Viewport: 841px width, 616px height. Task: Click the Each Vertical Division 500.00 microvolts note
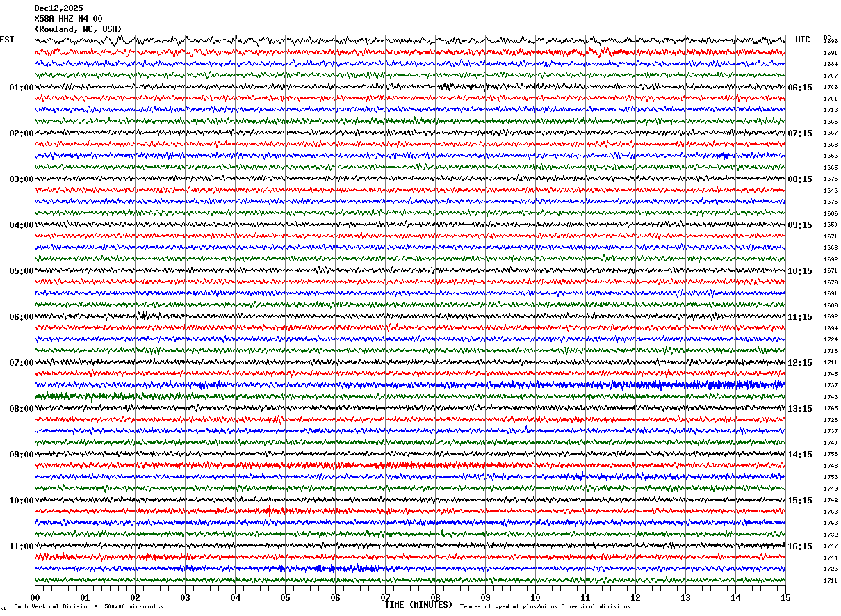[x=88, y=606]
